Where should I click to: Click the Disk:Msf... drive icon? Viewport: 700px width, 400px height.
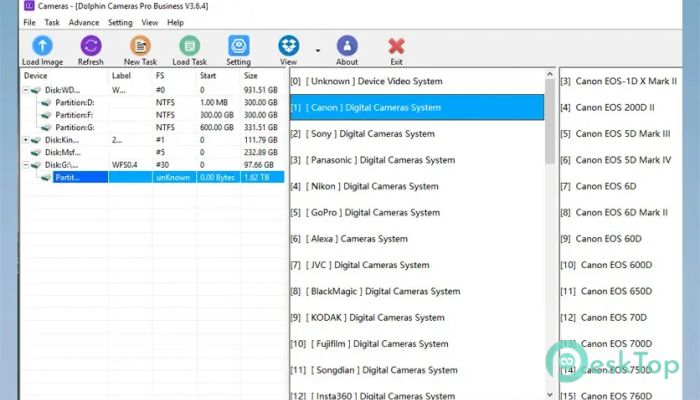pyautogui.click(x=36, y=153)
